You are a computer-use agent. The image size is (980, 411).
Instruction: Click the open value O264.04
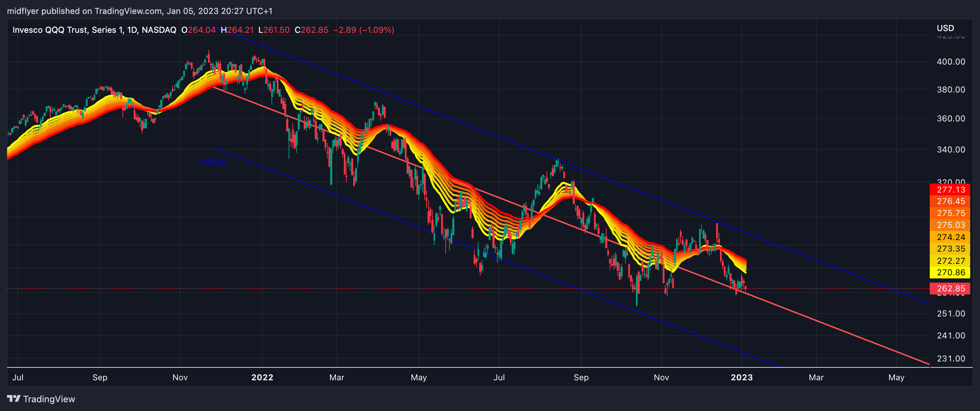199,30
